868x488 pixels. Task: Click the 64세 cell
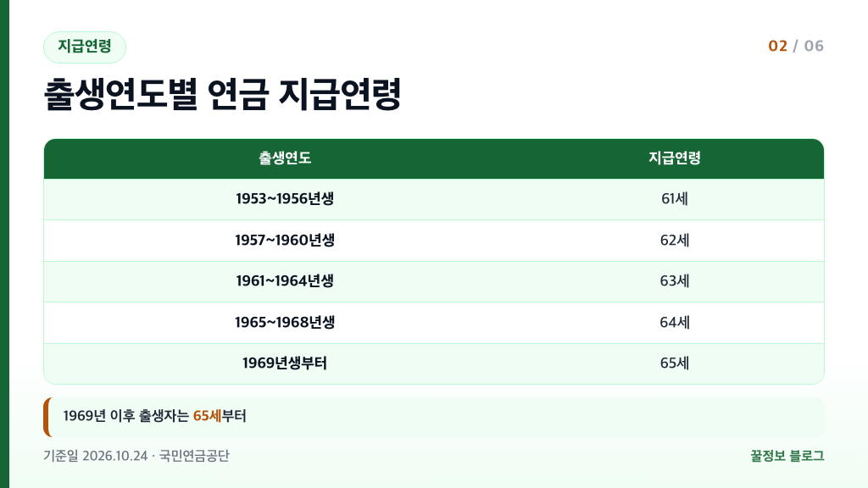coord(674,323)
